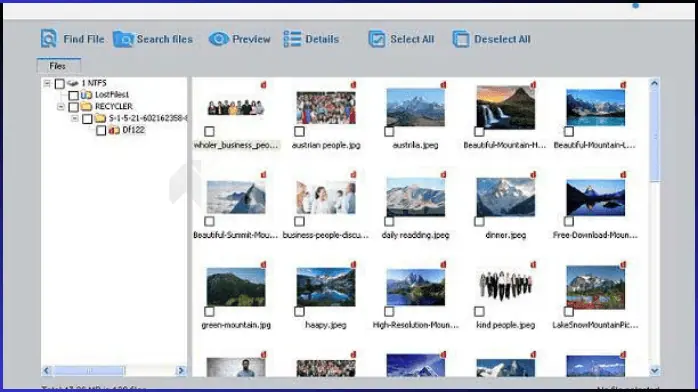Click the LostFiles1 folder icon
The height and width of the screenshot is (392, 698).
(x=86, y=95)
